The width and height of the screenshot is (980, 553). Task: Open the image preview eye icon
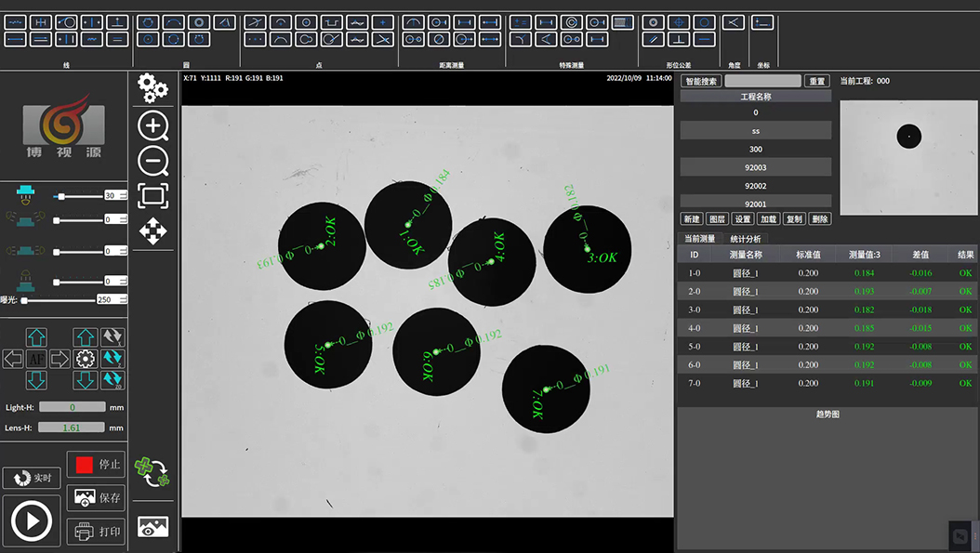point(153,527)
